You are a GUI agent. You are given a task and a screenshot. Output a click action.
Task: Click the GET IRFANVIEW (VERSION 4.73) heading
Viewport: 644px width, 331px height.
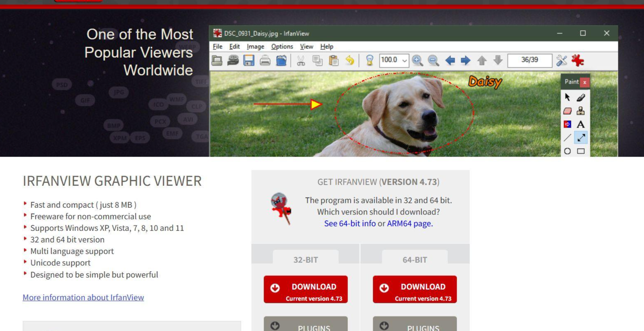(378, 182)
